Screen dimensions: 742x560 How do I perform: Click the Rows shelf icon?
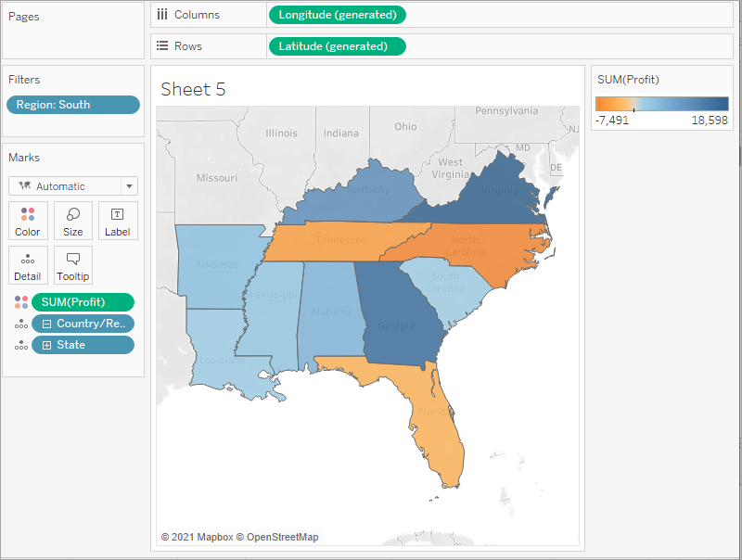[x=162, y=46]
